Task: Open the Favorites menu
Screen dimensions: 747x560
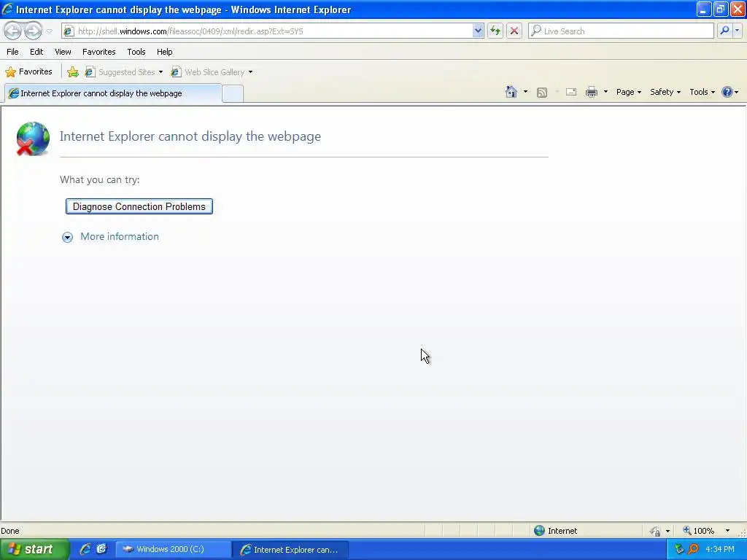Action: tap(98, 52)
